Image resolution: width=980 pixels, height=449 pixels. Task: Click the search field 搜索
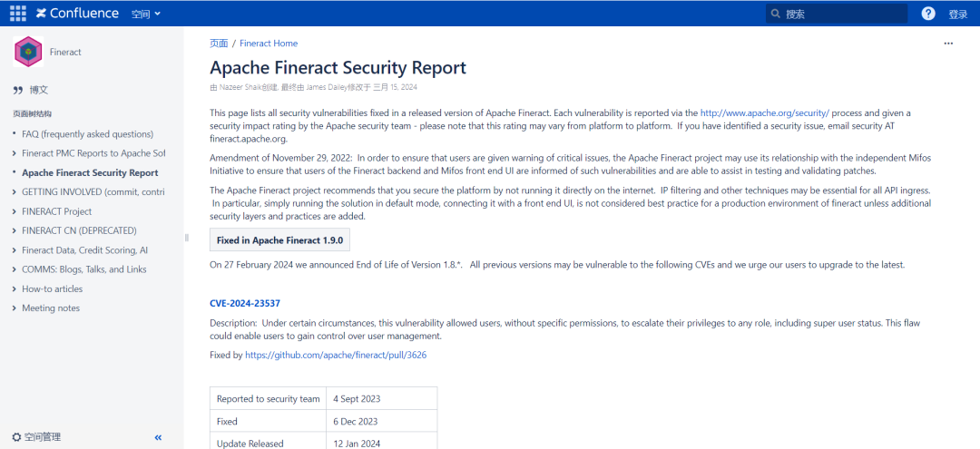point(837,14)
